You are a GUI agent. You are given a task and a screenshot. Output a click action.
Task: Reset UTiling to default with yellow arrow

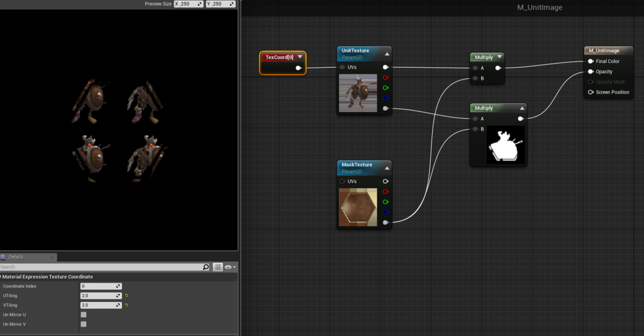[x=126, y=295]
